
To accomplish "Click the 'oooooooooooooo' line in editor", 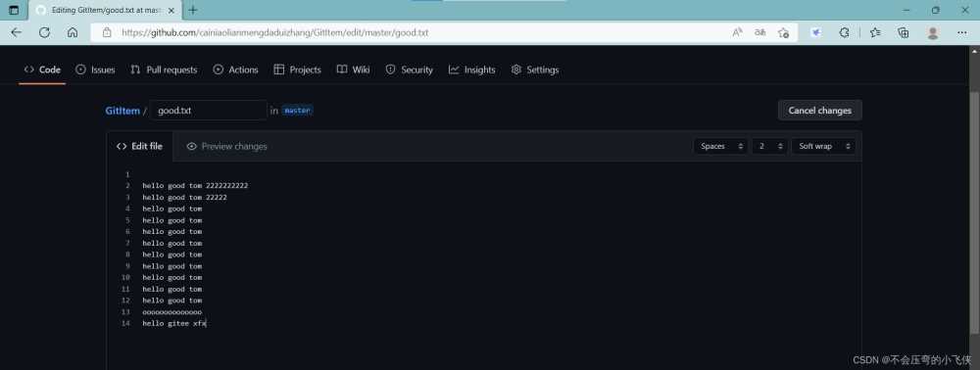I will coord(171,312).
